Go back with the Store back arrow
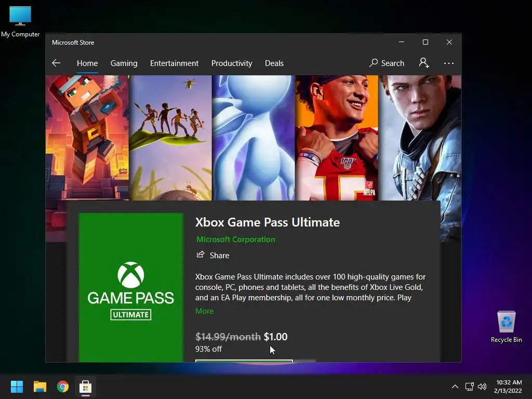The height and width of the screenshot is (399, 532). click(x=56, y=63)
